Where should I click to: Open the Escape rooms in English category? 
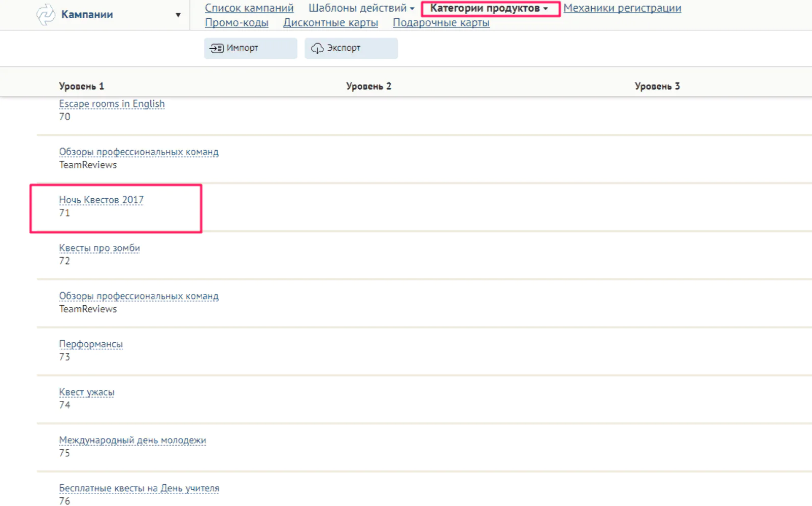[112, 104]
